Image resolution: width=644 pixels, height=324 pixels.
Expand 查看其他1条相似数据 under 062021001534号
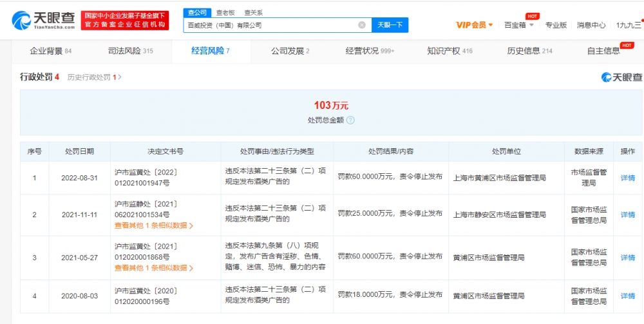point(154,225)
